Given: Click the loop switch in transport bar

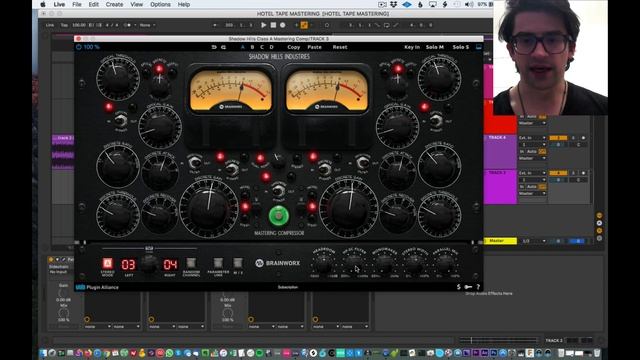Looking at the screenshot, I should [x=387, y=25].
